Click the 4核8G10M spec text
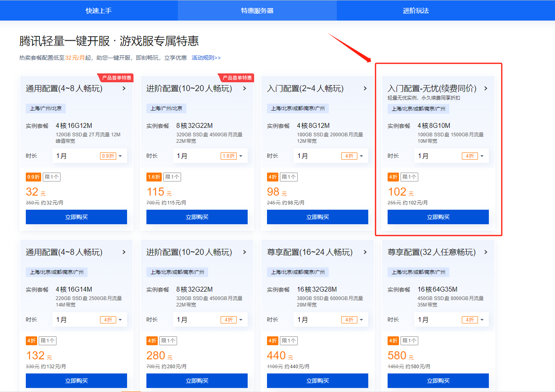This screenshot has height=392, width=555. coord(434,126)
